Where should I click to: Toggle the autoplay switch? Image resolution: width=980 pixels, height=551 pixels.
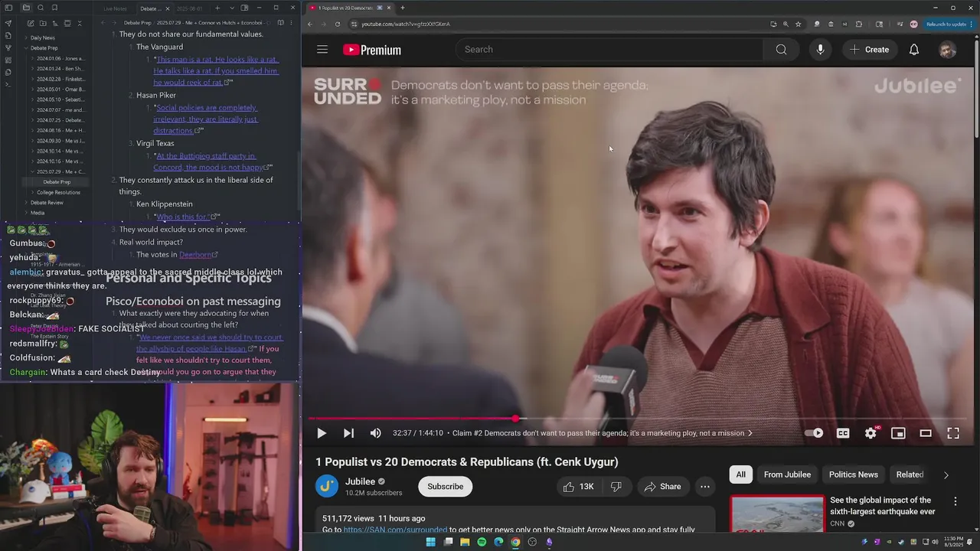814,433
